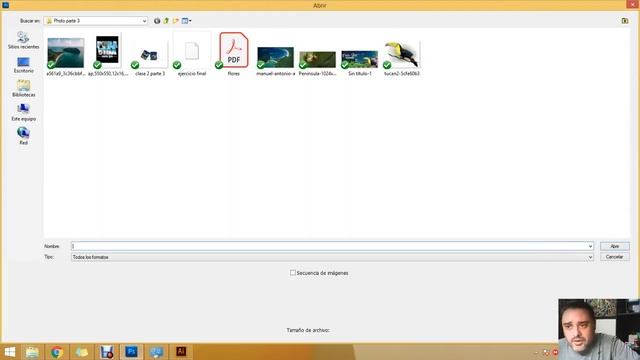Image resolution: width=640 pixels, height=360 pixels.
Task: Click the 'ejercicio final' file name label
Action: [192, 74]
